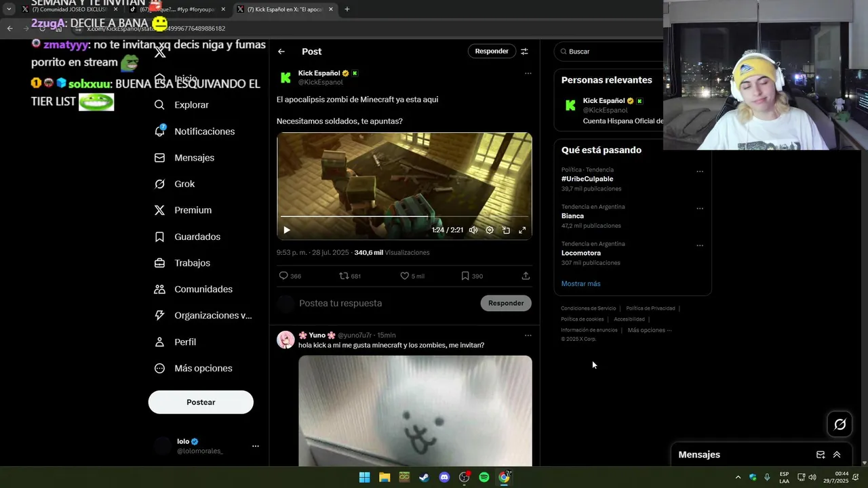Open Yuno's profile avatar
Image resolution: width=868 pixels, height=488 pixels.
point(285,340)
